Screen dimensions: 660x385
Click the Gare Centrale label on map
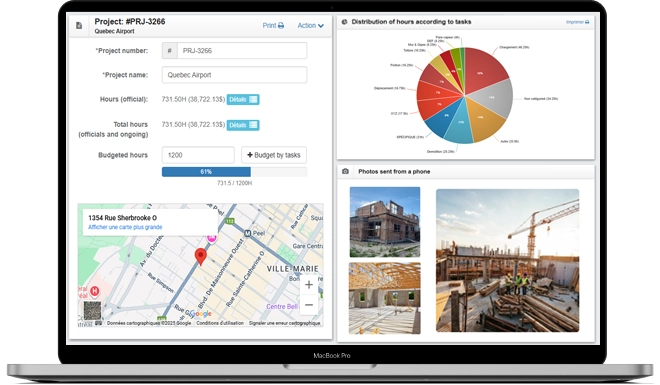tap(308, 246)
